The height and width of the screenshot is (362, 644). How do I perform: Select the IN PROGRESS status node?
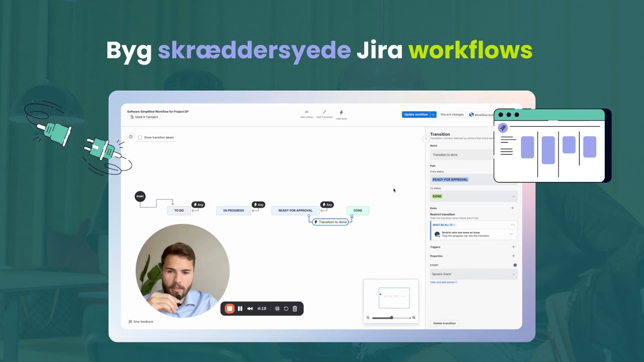[x=233, y=211]
